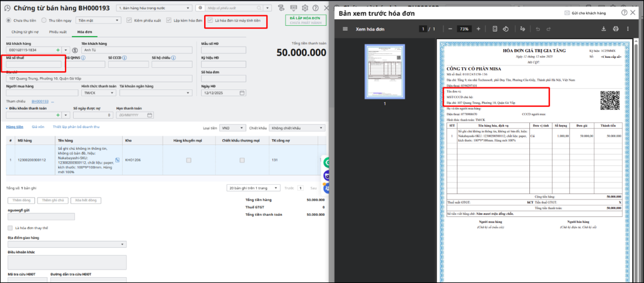Open Không chiết khấu discount dropdown
Image resolution: width=644 pixels, height=283 pixels.
coord(297,128)
